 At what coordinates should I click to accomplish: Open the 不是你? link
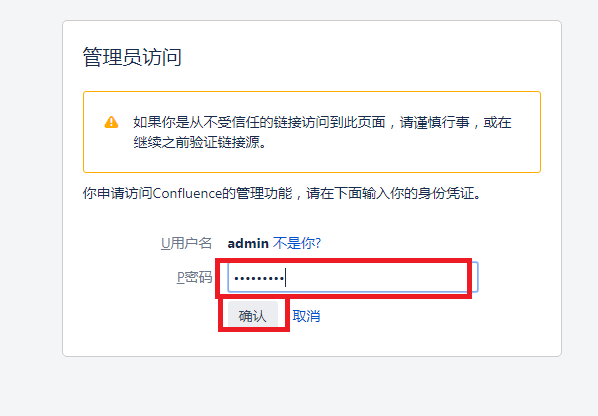297,243
